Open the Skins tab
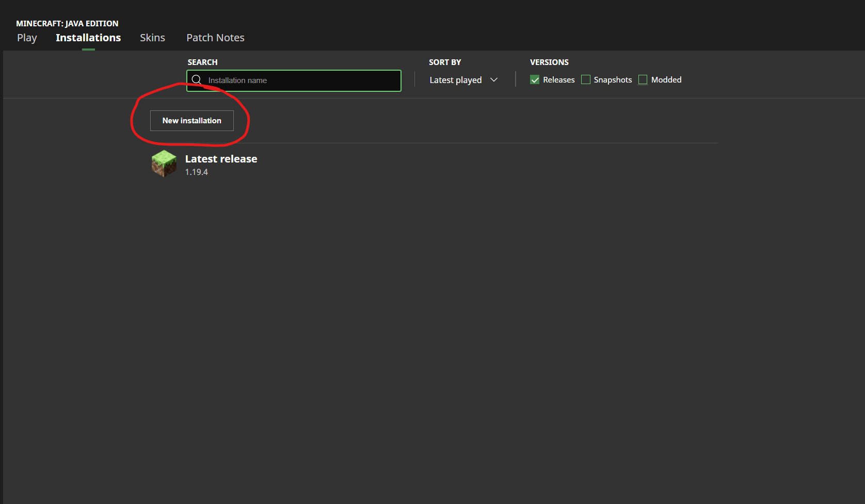 click(x=152, y=38)
